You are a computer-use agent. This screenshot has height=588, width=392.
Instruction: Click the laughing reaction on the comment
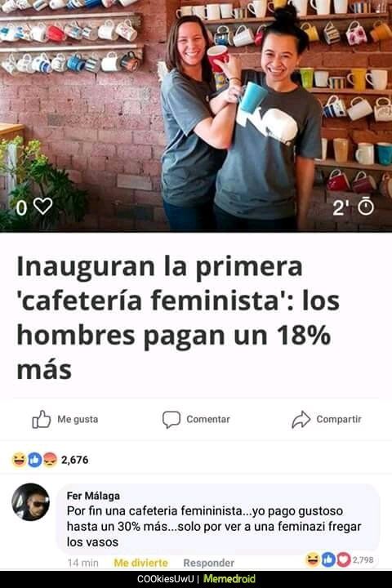coord(313,560)
